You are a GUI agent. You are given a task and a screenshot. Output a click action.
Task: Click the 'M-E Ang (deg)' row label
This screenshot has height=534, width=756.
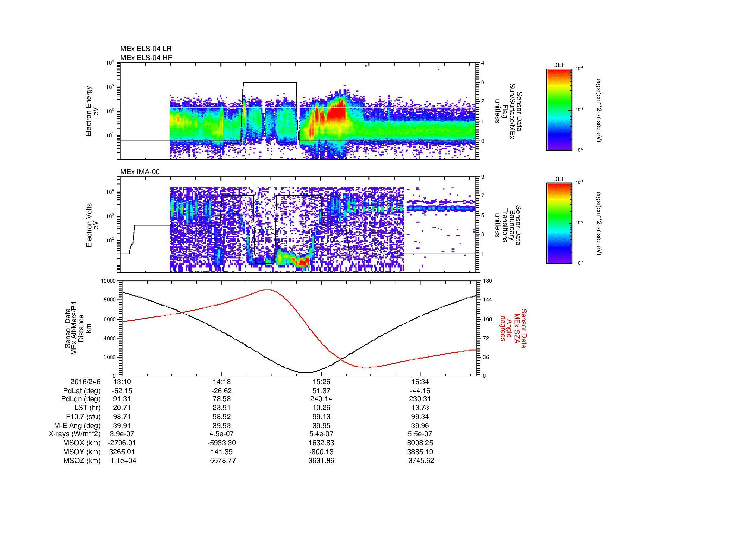pyautogui.click(x=77, y=425)
